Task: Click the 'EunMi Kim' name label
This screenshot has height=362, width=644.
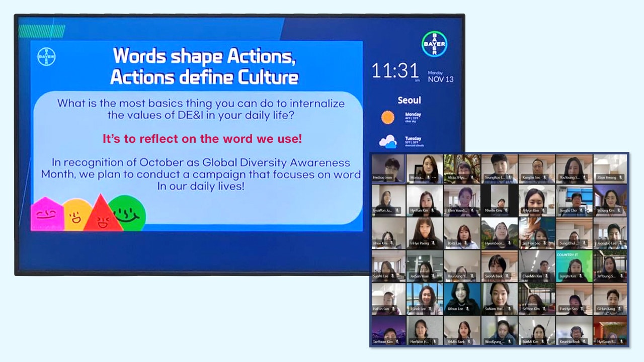Action: coord(530,342)
